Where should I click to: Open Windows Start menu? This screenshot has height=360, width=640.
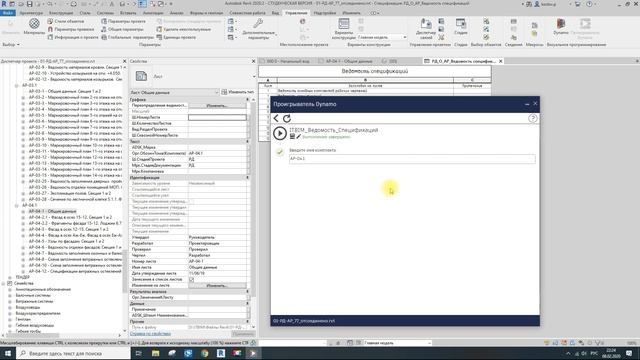pos(8,353)
